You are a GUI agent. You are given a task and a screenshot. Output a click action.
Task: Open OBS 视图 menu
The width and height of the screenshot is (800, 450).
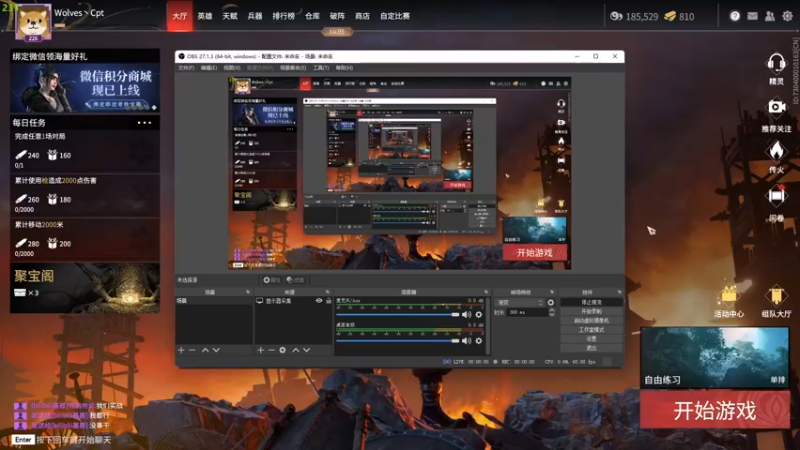click(232, 68)
